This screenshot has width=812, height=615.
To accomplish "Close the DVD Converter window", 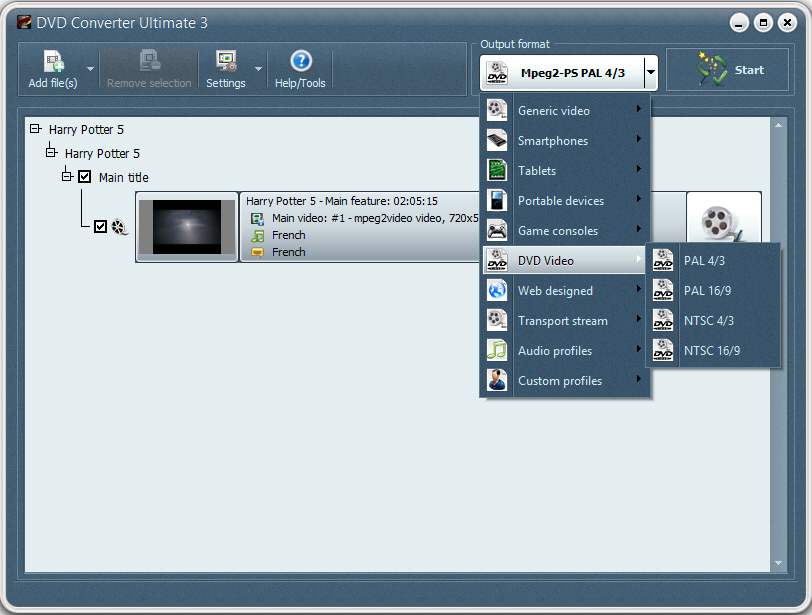I will 787,23.
